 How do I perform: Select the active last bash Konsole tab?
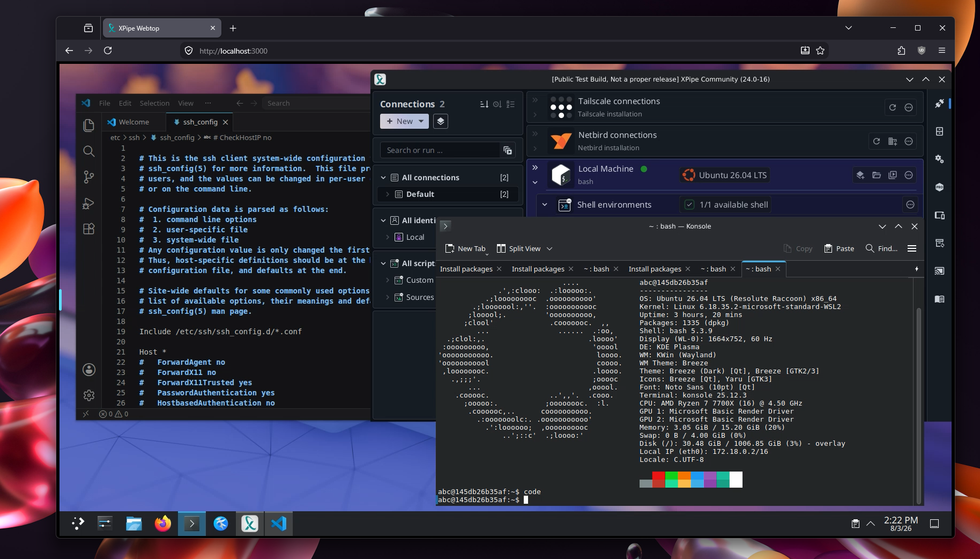pyautogui.click(x=763, y=269)
